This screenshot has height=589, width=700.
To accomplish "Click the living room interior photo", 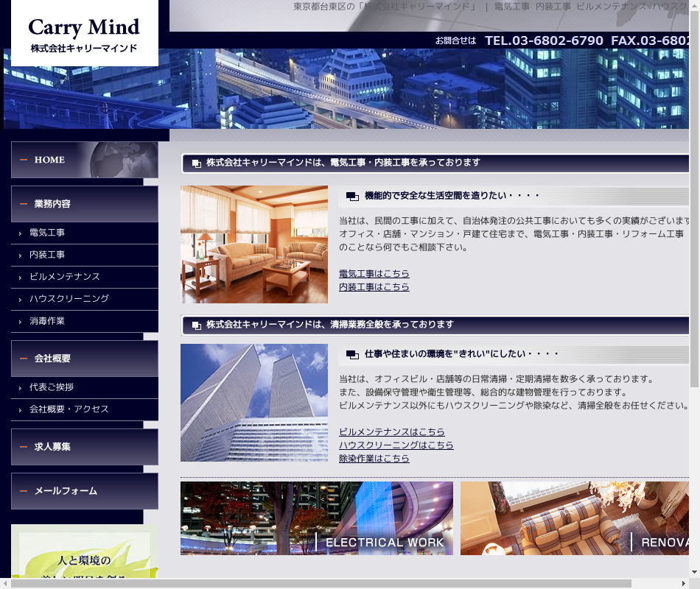I will (x=254, y=244).
